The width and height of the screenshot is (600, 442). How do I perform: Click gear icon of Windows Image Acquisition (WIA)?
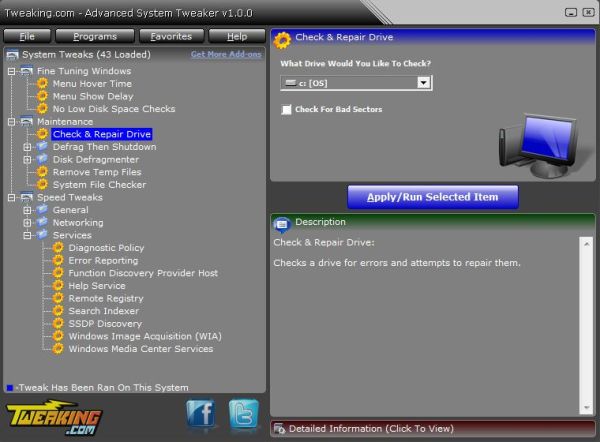click(x=58, y=336)
